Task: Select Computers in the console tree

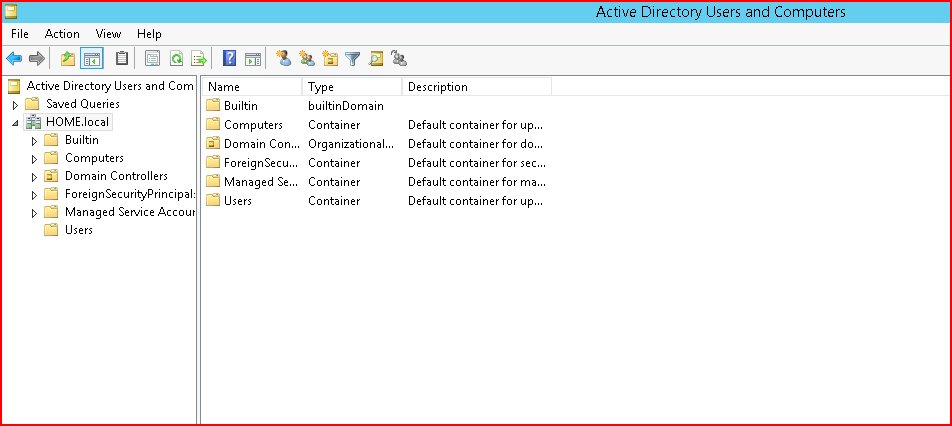Action: (94, 158)
